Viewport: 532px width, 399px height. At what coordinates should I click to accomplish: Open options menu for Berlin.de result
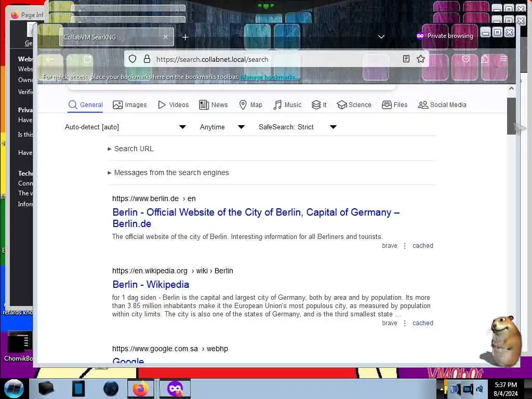[x=405, y=246]
